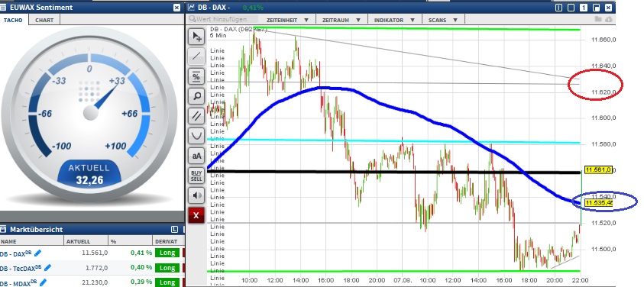Click Long button for DB - TecDAX

(x=167, y=268)
